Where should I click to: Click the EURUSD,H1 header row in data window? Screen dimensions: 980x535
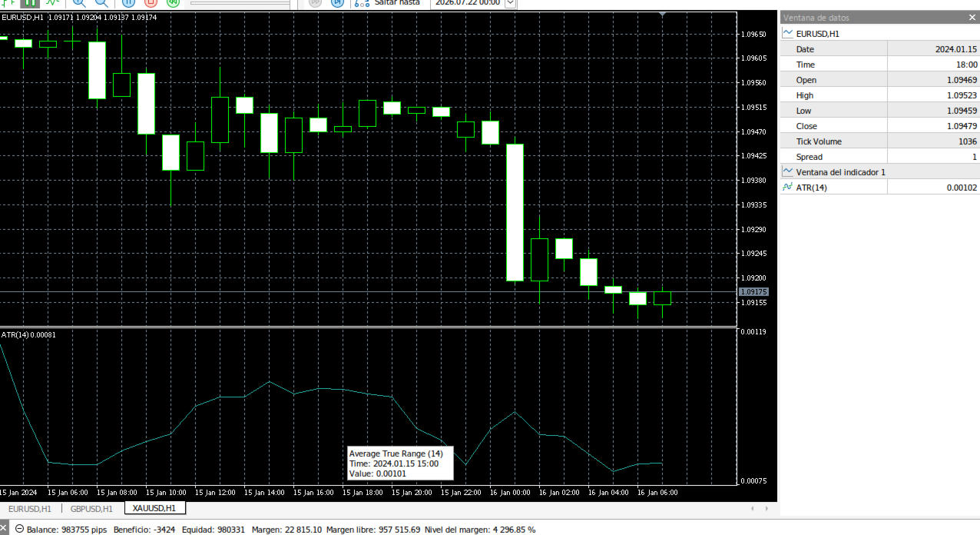(x=879, y=34)
